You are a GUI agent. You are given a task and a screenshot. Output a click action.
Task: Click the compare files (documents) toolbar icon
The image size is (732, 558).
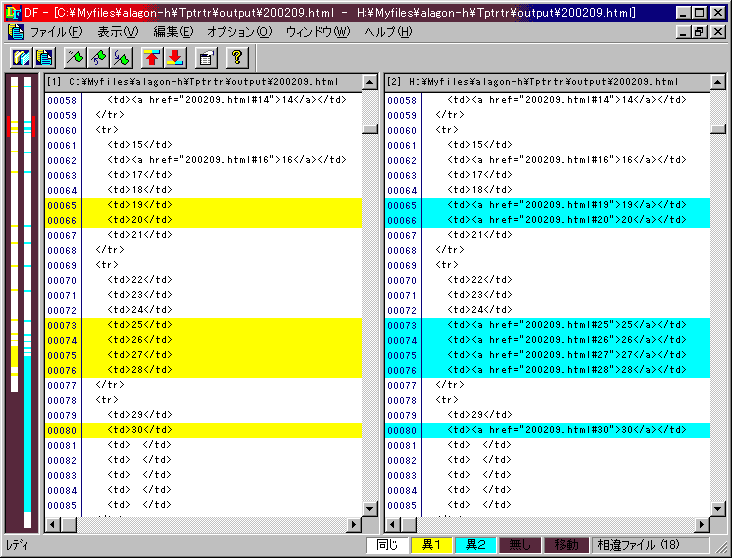tap(44, 58)
